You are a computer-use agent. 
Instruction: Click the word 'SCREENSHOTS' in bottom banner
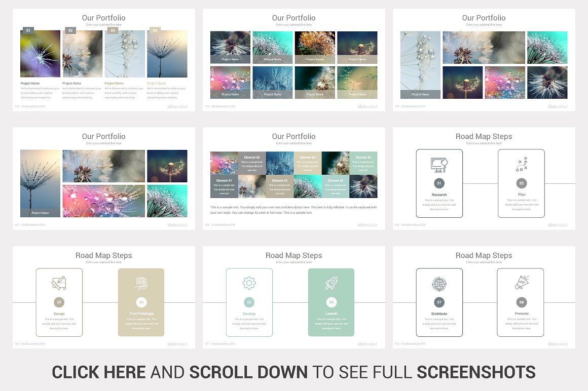476,372
